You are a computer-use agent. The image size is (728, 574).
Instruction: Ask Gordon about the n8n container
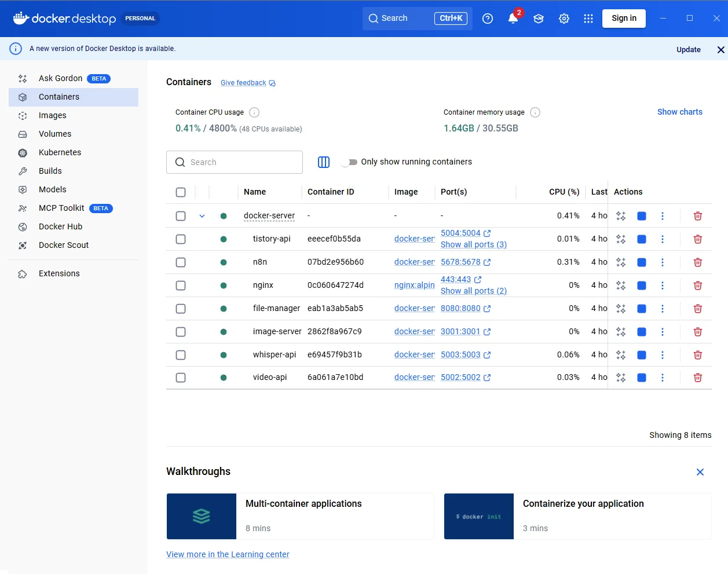[621, 262]
